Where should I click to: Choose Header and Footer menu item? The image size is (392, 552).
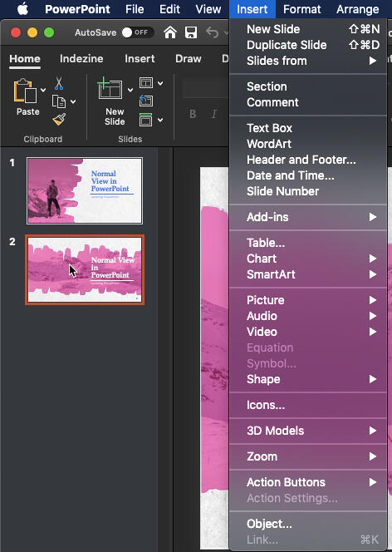tap(308, 160)
